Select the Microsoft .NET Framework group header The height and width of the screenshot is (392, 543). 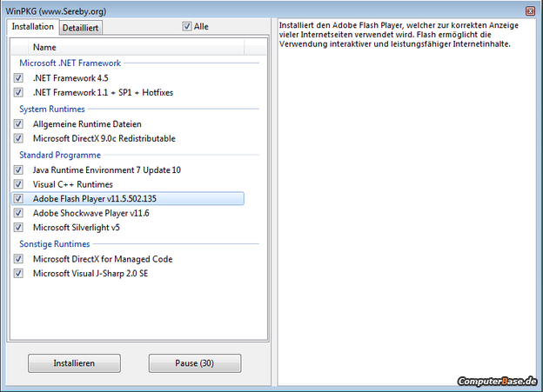coord(70,63)
